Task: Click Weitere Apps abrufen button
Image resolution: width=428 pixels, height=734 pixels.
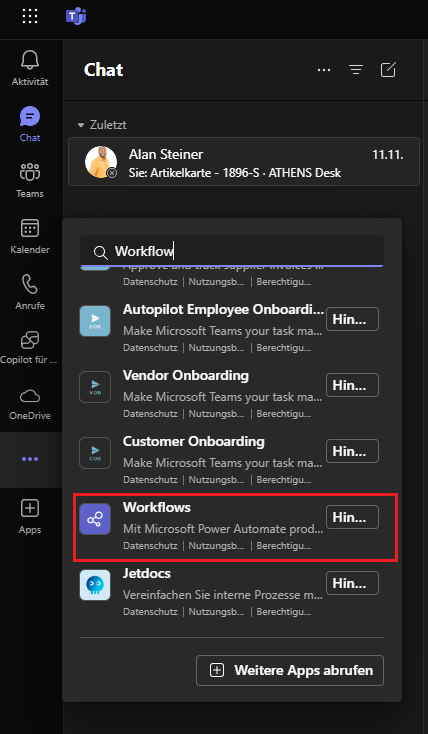Action: [290, 670]
